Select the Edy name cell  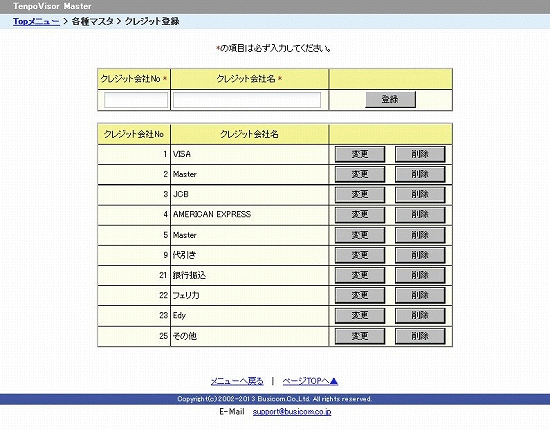coord(249,316)
